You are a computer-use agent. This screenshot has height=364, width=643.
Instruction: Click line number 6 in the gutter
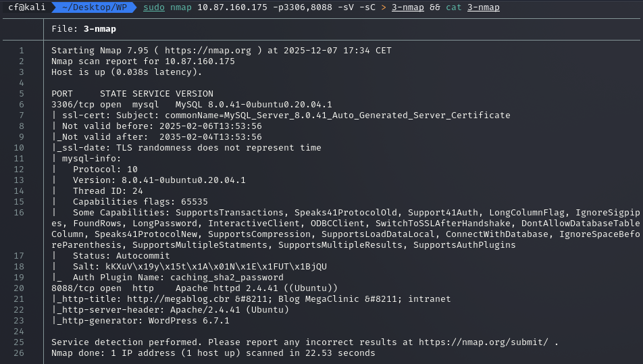tap(22, 105)
